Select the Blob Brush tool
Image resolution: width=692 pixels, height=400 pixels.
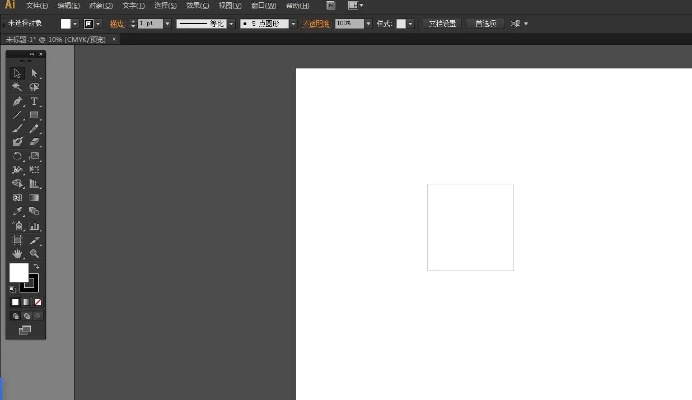pos(17,142)
